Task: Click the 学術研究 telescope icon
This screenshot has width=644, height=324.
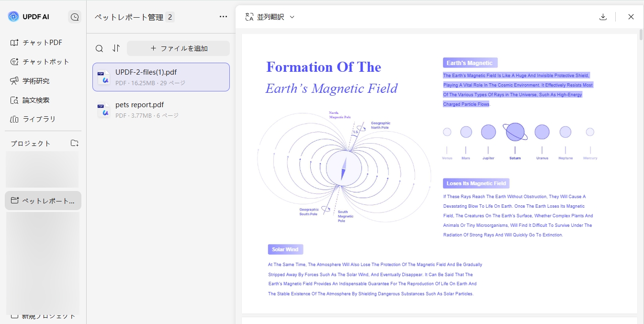Action: [14, 81]
